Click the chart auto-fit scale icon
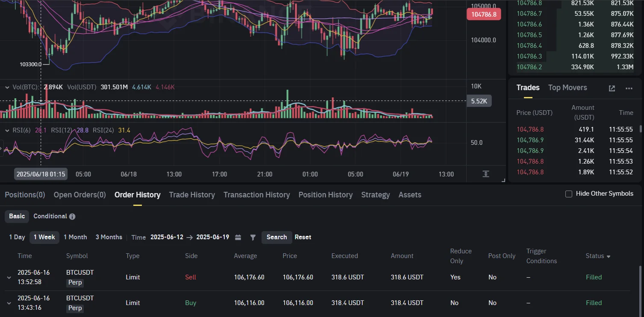This screenshot has height=317, width=644. coord(486,174)
